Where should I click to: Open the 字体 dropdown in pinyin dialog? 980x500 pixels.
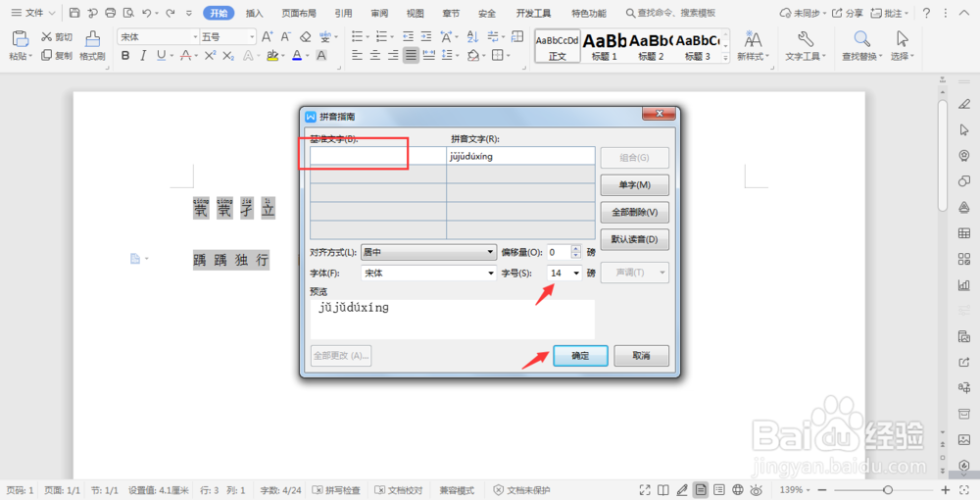pos(429,274)
